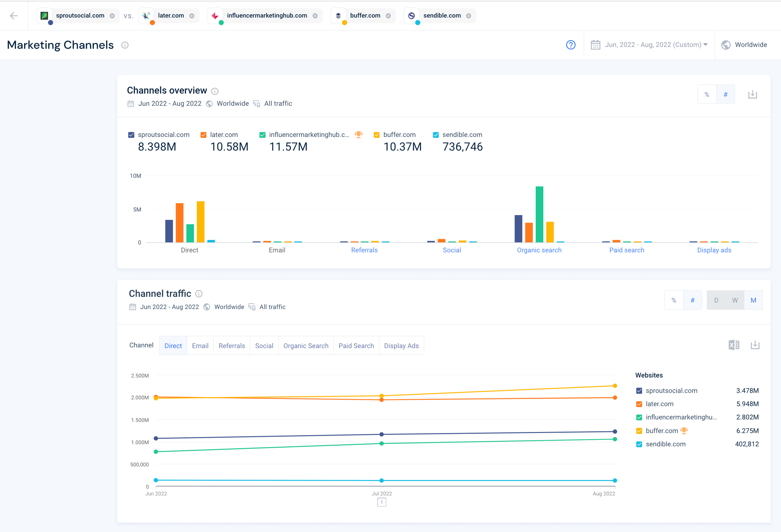Uncheck sproutsocial.com in Channels overview

[x=131, y=135]
